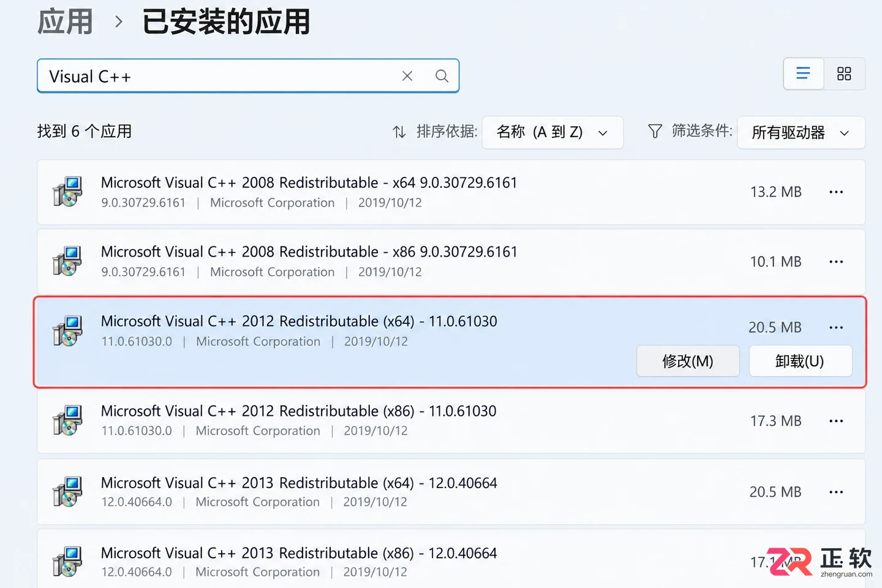Open more options for 2008 x86 Redistributable

point(836,262)
